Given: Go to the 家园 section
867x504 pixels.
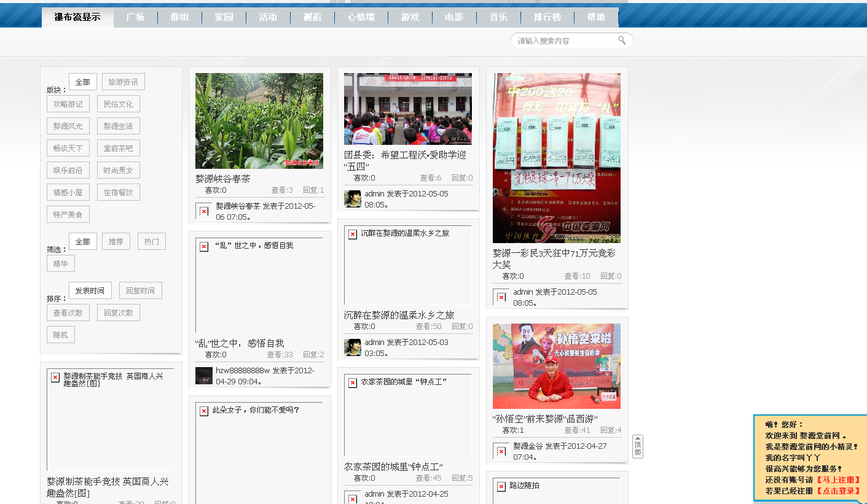Looking at the screenshot, I should (224, 17).
